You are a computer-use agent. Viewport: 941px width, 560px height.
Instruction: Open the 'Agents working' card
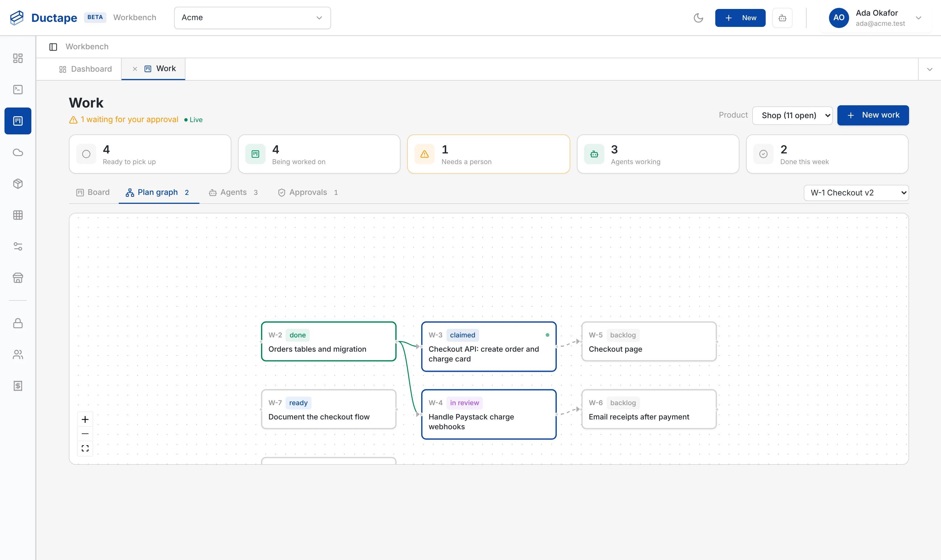pyautogui.click(x=658, y=154)
